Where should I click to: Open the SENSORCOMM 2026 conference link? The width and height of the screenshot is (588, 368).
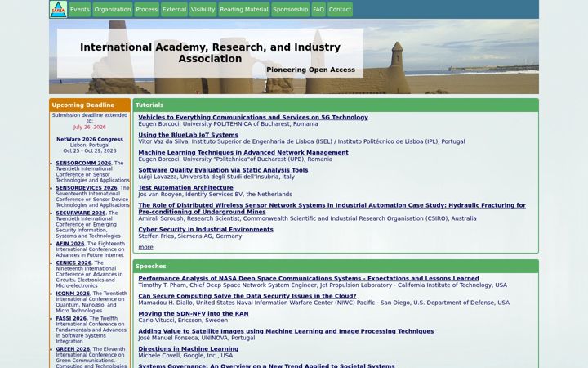pos(83,163)
